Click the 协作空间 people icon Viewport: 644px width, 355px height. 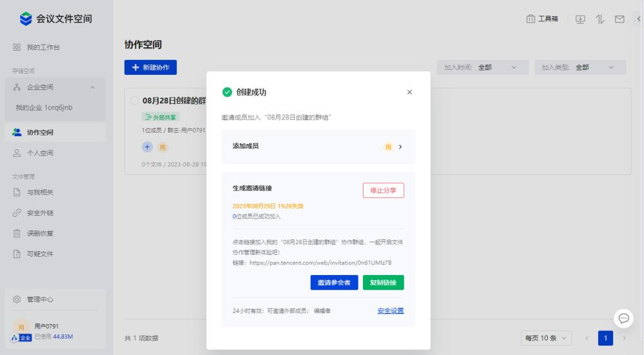(x=17, y=132)
